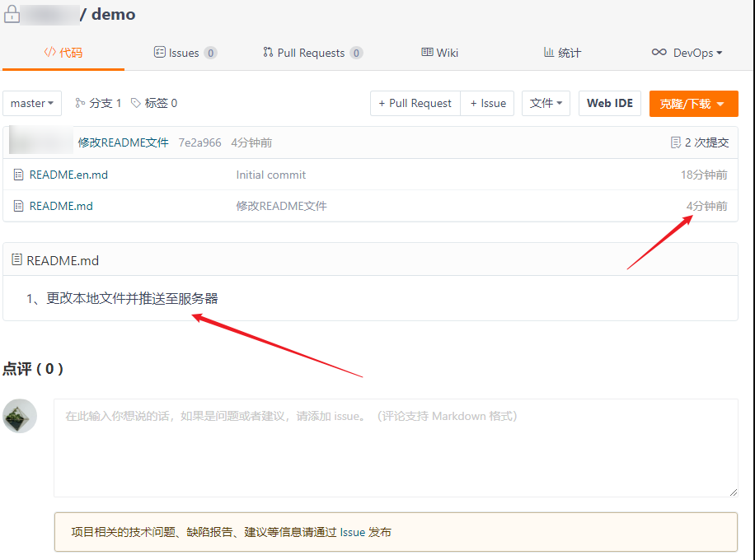755x560 pixels.
Task: Click the 18分钟前 timestamp
Action: click(704, 175)
